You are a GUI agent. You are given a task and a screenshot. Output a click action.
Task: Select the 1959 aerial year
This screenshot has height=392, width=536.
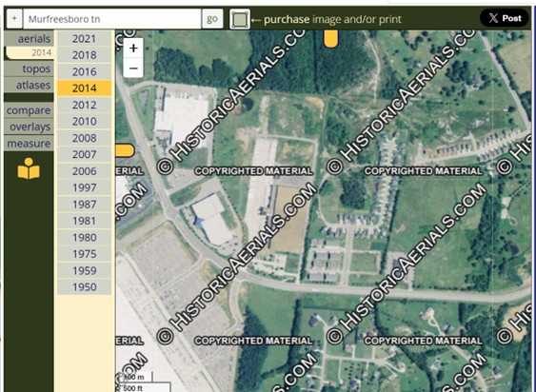click(84, 270)
